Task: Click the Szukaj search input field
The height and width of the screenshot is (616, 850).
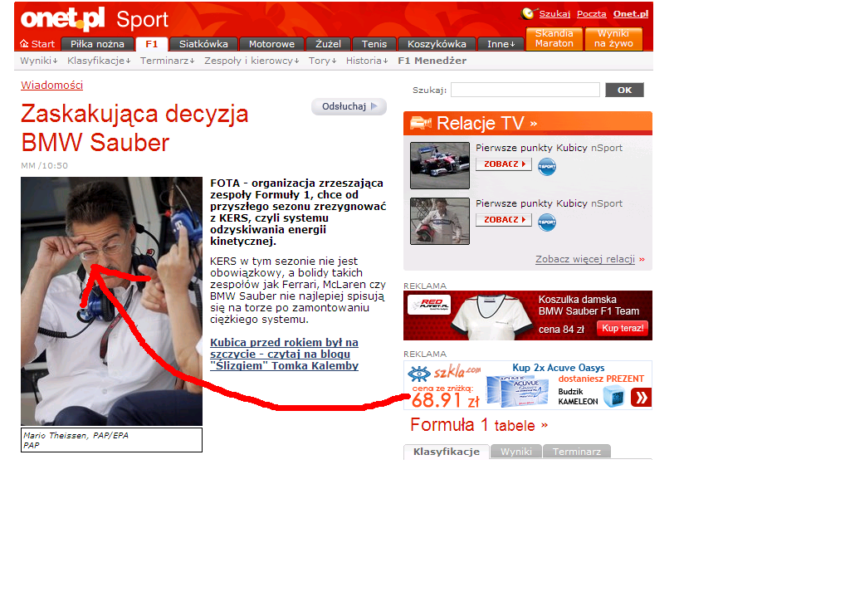Action: pyautogui.click(x=525, y=90)
